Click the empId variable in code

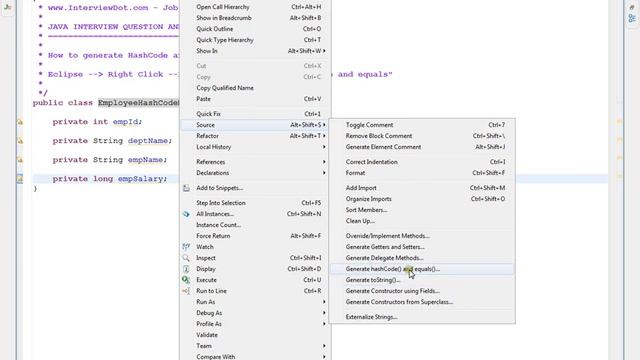(x=126, y=122)
